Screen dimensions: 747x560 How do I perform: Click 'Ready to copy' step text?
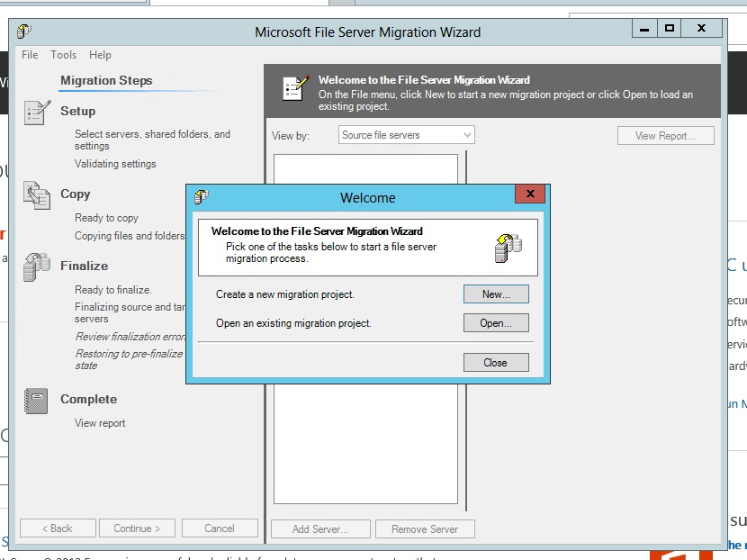pos(106,218)
